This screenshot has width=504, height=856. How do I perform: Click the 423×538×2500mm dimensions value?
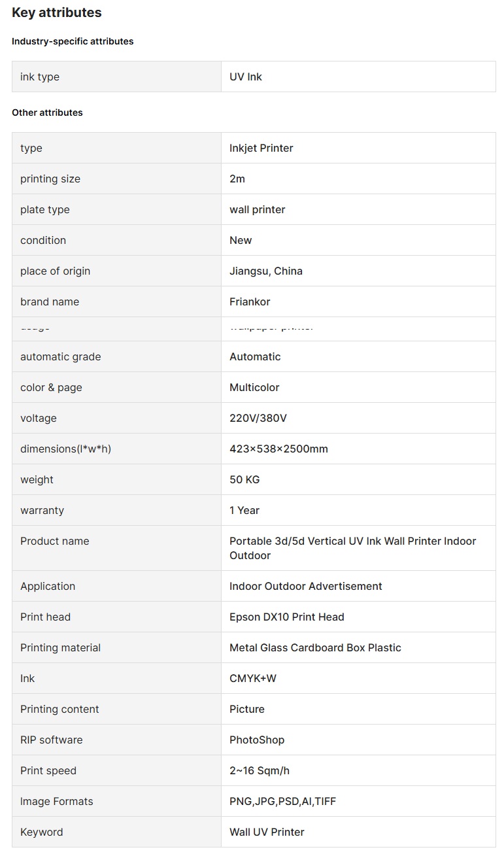[278, 449]
